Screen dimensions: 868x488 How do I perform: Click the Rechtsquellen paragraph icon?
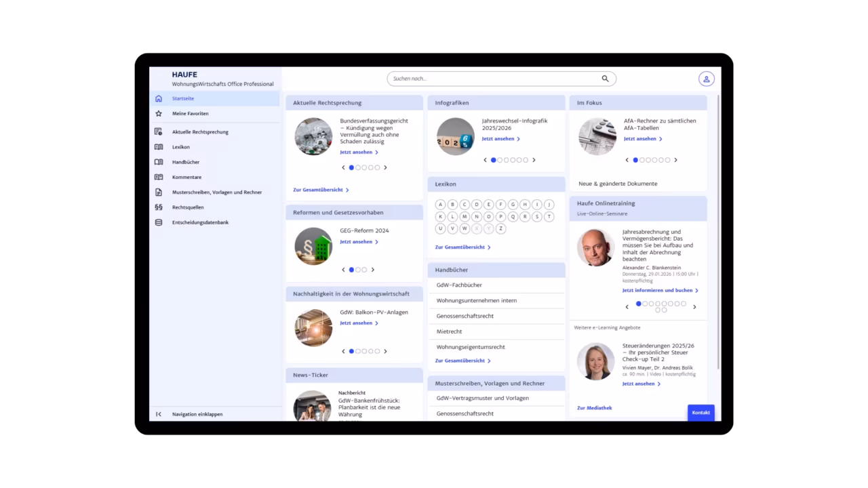pyautogui.click(x=159, y=207)
